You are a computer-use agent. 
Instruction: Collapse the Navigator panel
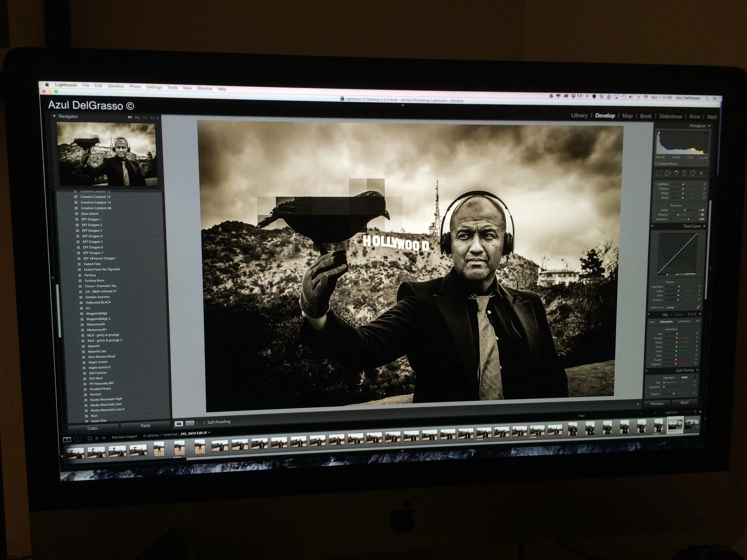coord(54,116)
